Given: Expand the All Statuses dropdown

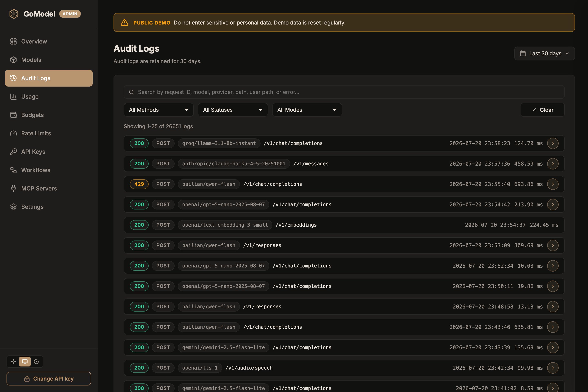Looking at the screenshot, I should pyautogui.click(x=233, y=110).
